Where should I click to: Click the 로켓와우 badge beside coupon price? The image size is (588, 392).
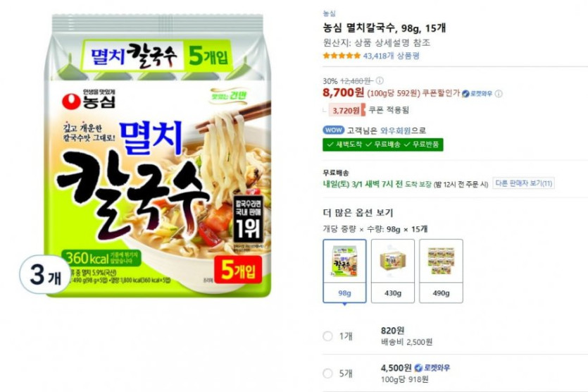point(477,94)
